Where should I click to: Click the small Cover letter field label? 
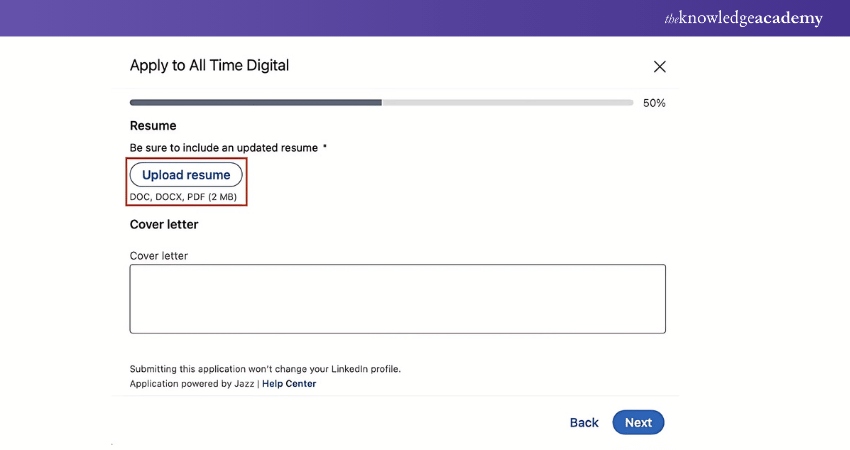click(x=159, y=256)
